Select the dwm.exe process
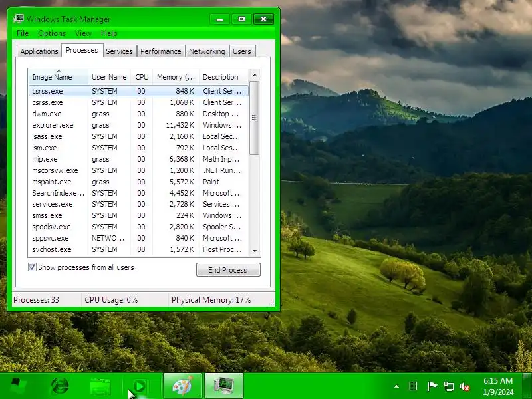 pyautogui.click(x=139, y=114)
